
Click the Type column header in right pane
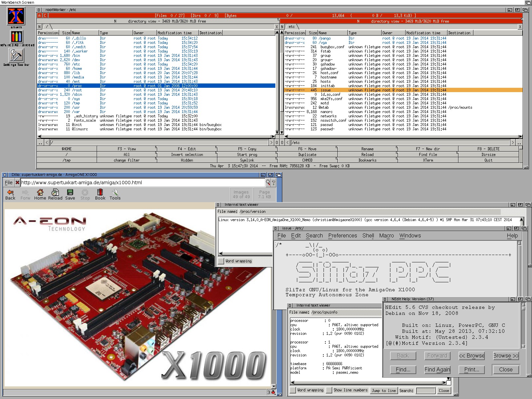pyautogui.click(x=364, y=33)
